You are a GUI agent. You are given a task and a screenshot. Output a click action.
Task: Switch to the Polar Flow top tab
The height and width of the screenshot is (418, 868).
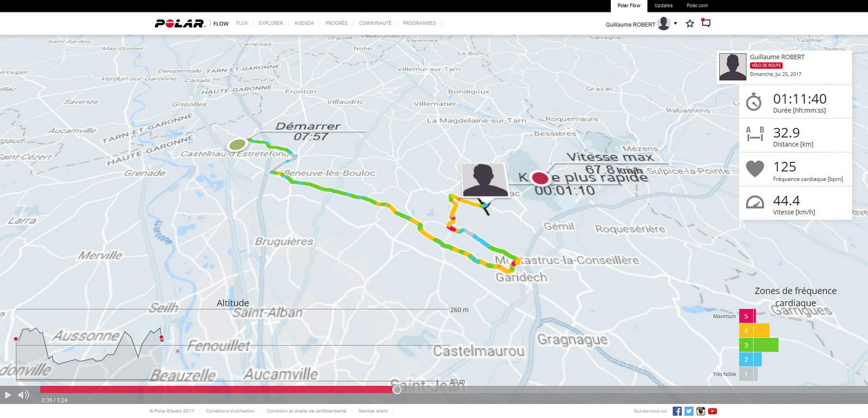629,6
